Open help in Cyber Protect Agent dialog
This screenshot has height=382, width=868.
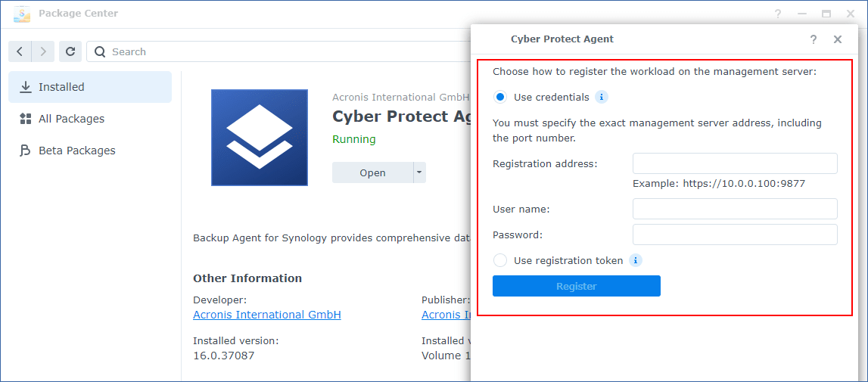click(x=814, y=39)
